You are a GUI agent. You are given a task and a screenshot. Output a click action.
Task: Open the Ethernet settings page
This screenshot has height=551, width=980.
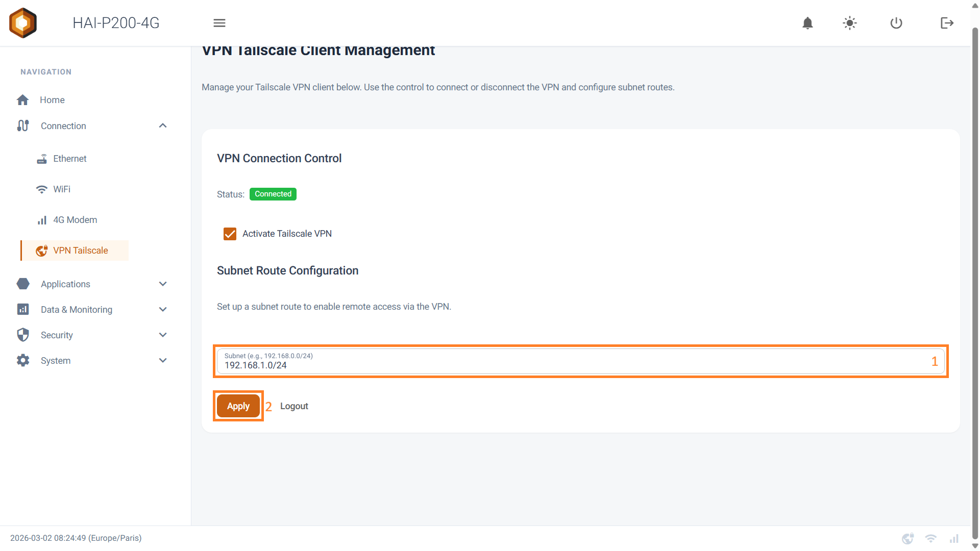click(x=70, y=159)
